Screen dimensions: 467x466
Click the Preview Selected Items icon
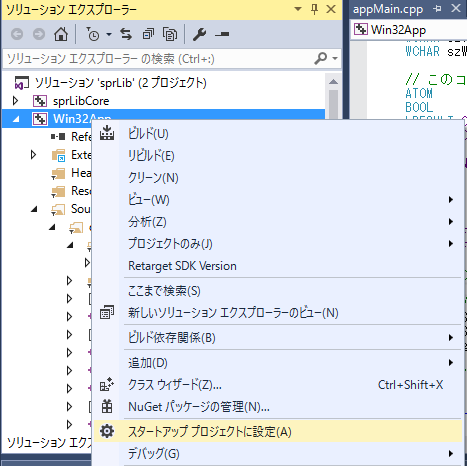[x=222, y=34]
